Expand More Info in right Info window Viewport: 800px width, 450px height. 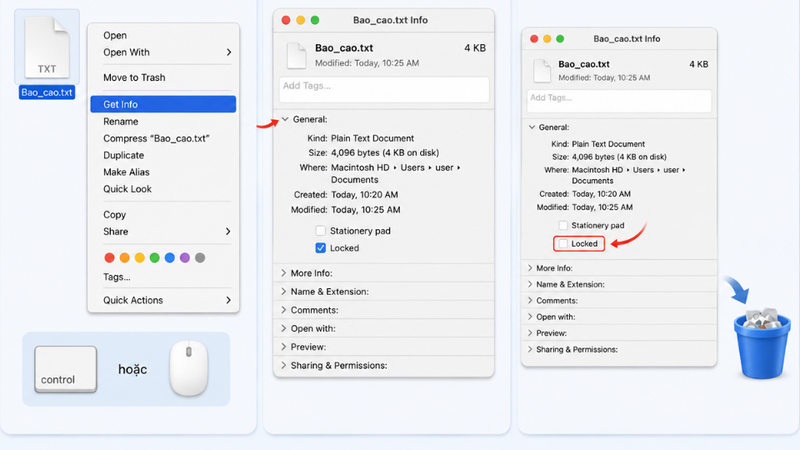click(530, 268)
